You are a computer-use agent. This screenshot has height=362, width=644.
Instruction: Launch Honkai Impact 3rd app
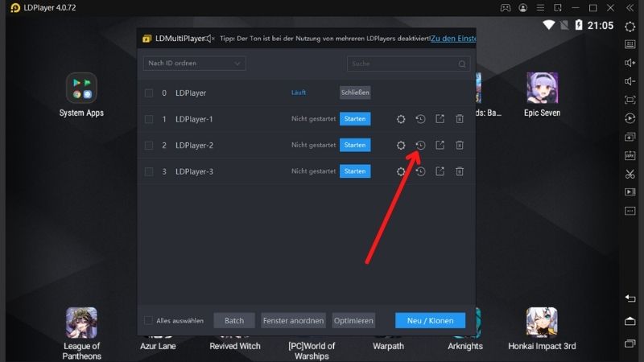pos(542,323)
